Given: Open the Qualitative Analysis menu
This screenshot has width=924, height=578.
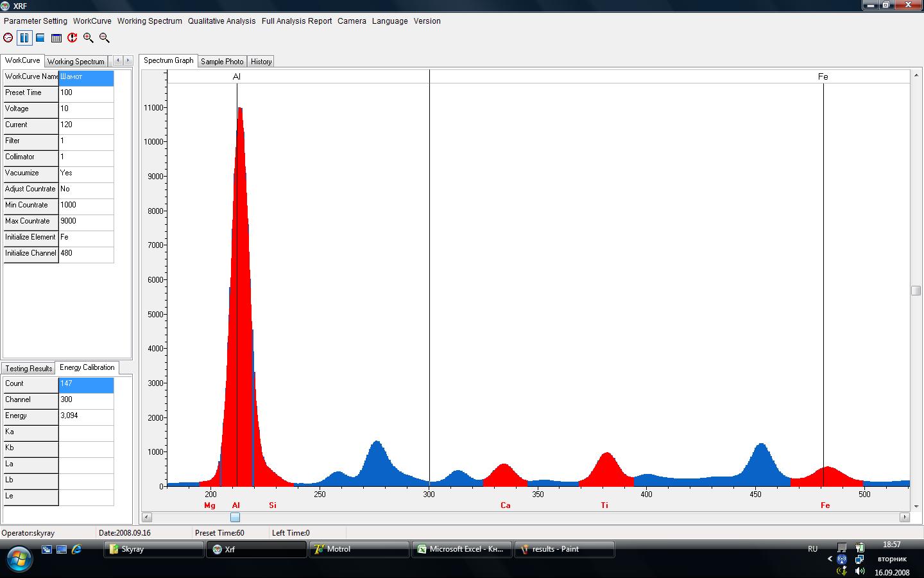Looking at the screenshot, I should point(221,21).
